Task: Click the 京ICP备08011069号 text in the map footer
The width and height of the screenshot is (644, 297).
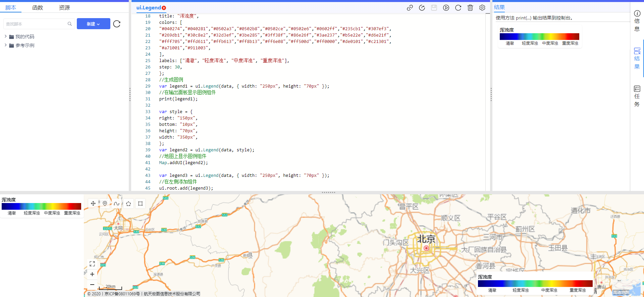Action: (x=122, y=294)
